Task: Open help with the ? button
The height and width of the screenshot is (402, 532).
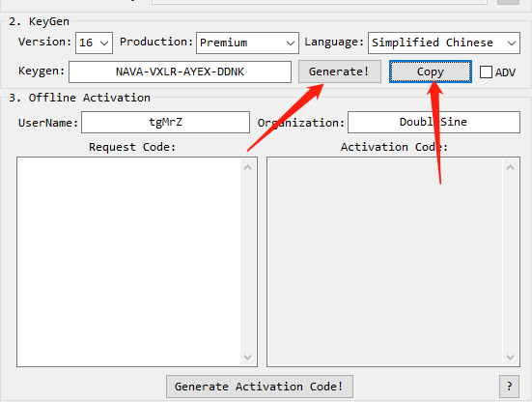Action: click(x=509, y=387)
